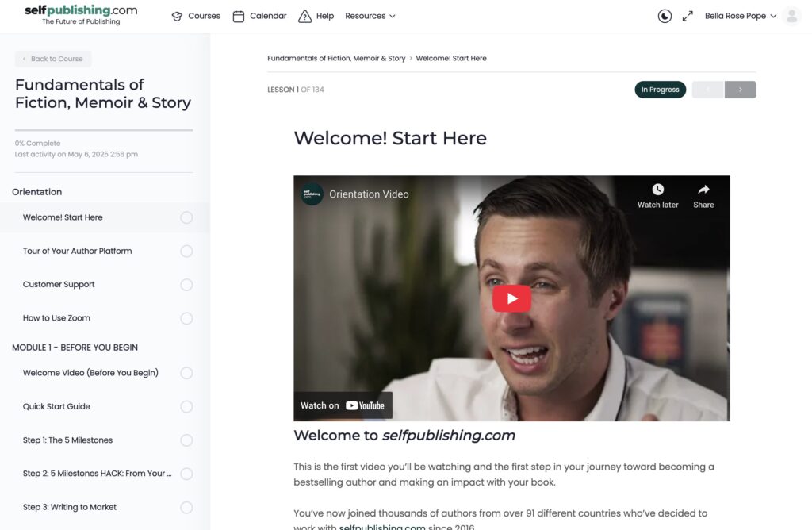Mark Tour of Your Author Platform circle
This screenshot has height=530, width=812.
(x=186, y=252)
